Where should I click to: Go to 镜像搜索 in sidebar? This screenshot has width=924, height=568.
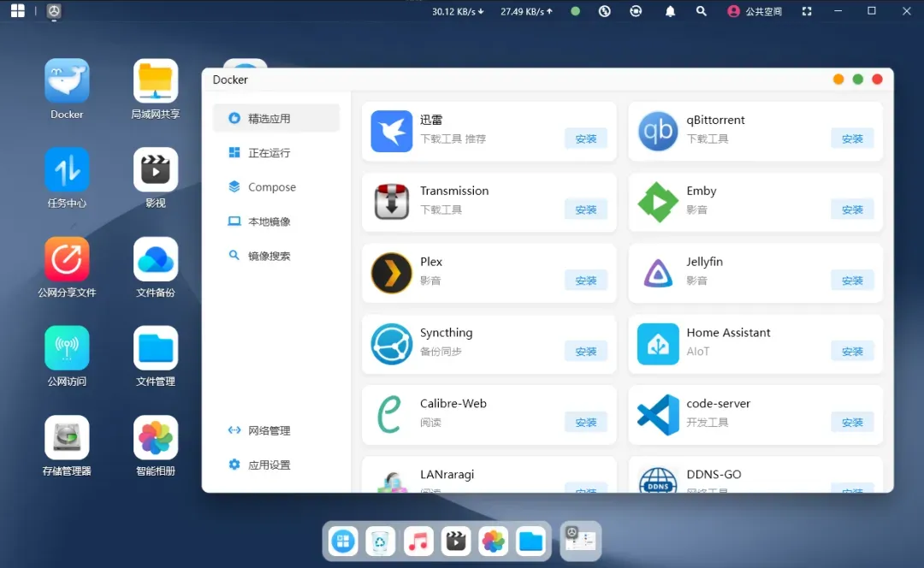click(269, 256)
